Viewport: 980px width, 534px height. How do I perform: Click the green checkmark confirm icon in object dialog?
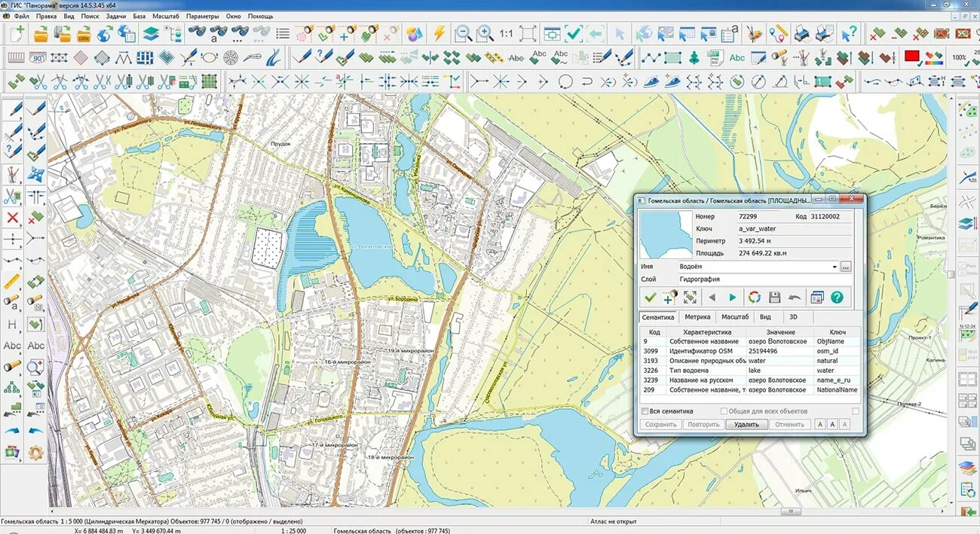650,298
